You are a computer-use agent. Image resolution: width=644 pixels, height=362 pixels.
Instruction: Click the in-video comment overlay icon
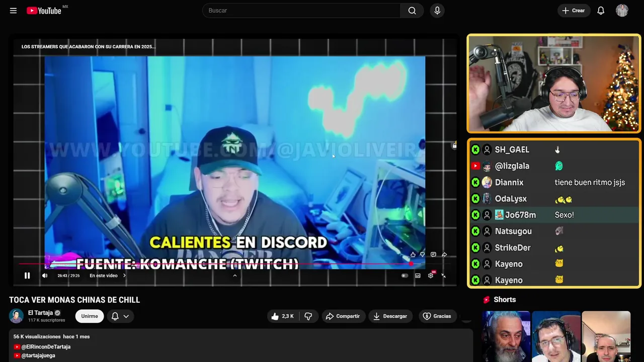coord(433,255)
